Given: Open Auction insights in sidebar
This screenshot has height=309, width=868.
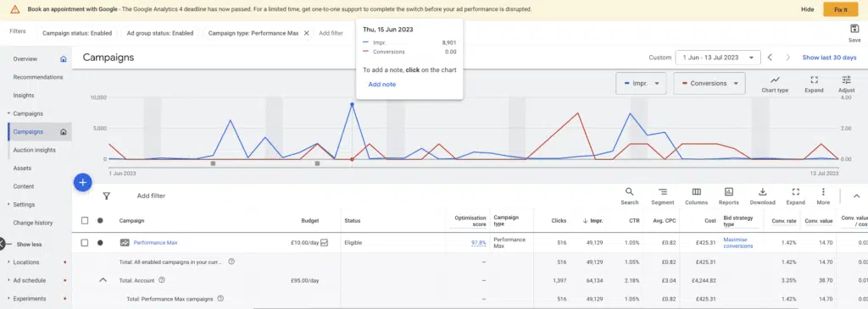Looking at the screenshot, I should [34, 150].
